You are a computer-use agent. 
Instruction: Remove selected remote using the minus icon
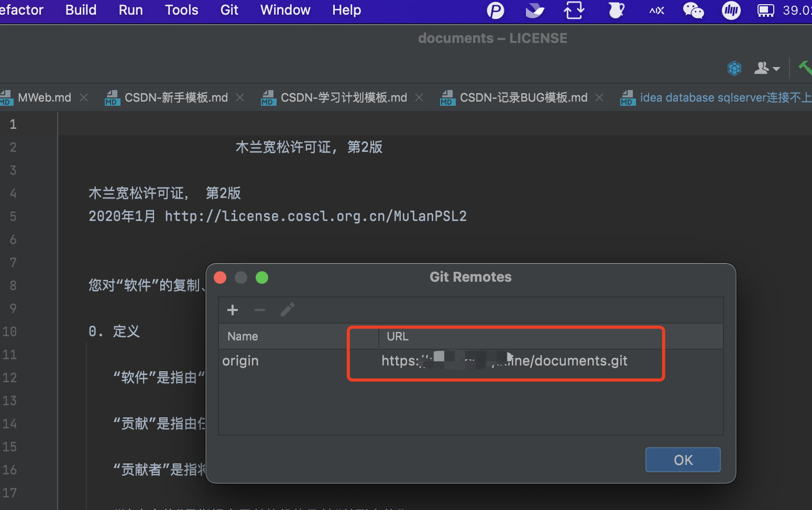pyautogui.click(x=259, y=309)
